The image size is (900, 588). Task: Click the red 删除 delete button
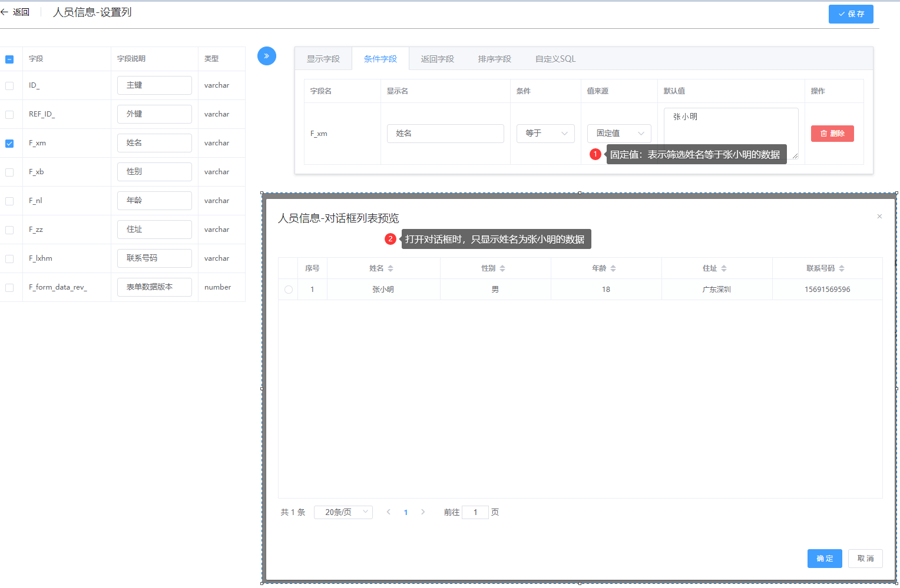coord(832,134)
